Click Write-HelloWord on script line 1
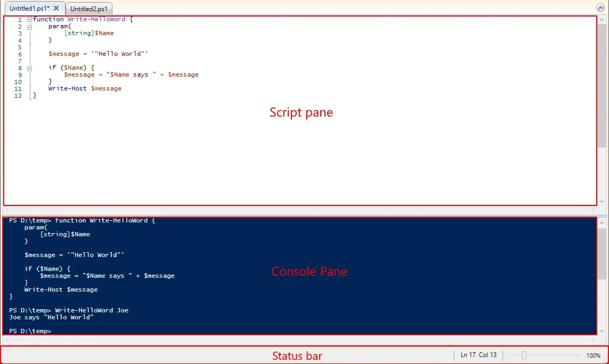 (x=96, y=19)
